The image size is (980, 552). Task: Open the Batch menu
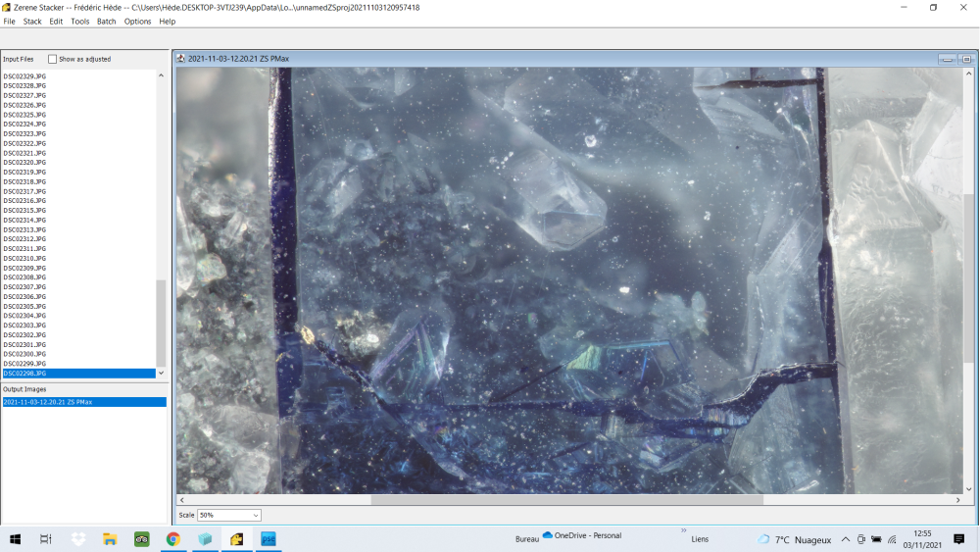click(x=107, y=21)
